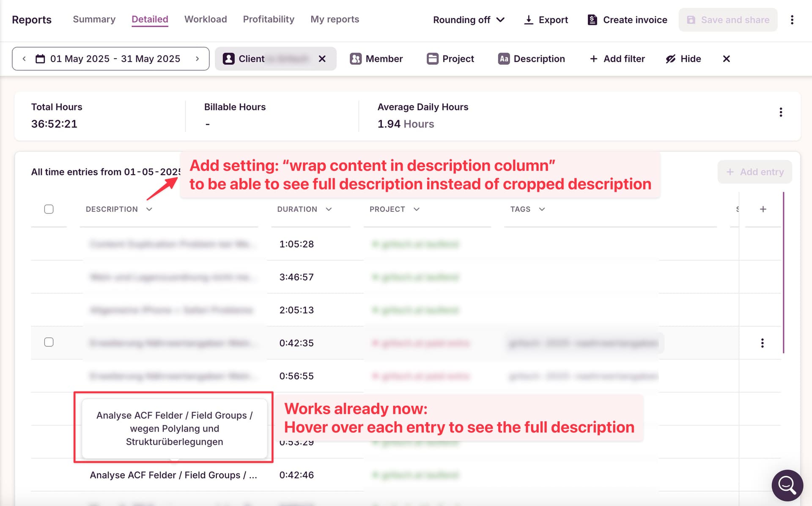This screenshot has height=506, width=812.
Task: Click the duration 2:05:13
Action: click(x=296, y=310)
